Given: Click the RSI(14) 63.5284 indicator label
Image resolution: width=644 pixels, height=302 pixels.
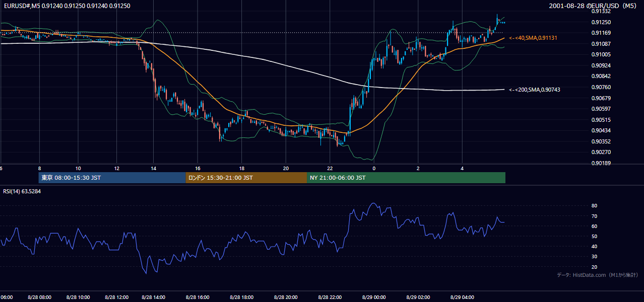Looking at the screenshot, I should (x=22, y=191).
